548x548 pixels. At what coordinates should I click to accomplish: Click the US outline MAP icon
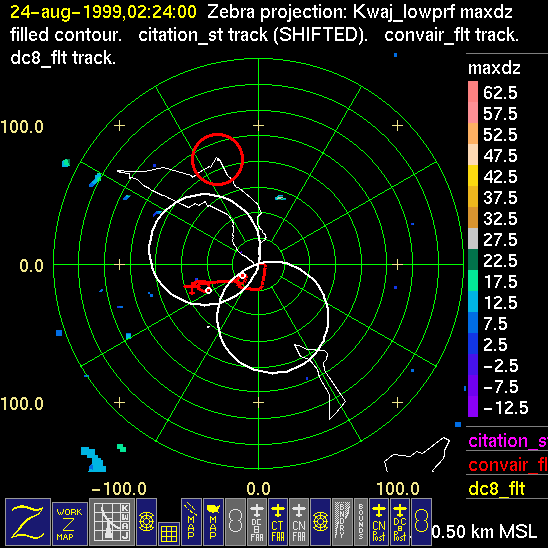tap(213, 522)
